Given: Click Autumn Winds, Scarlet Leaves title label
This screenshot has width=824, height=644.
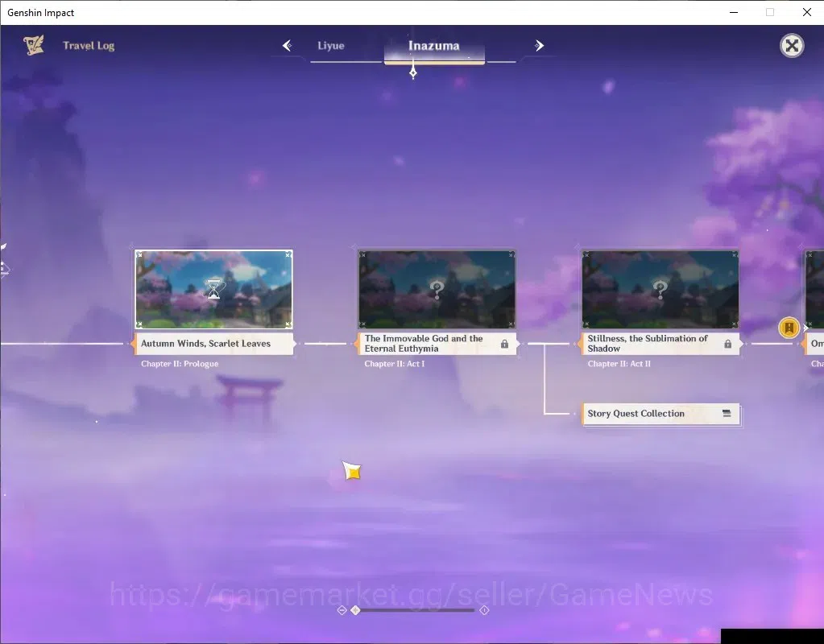Looking at the screenshot, I should (214, 344).
